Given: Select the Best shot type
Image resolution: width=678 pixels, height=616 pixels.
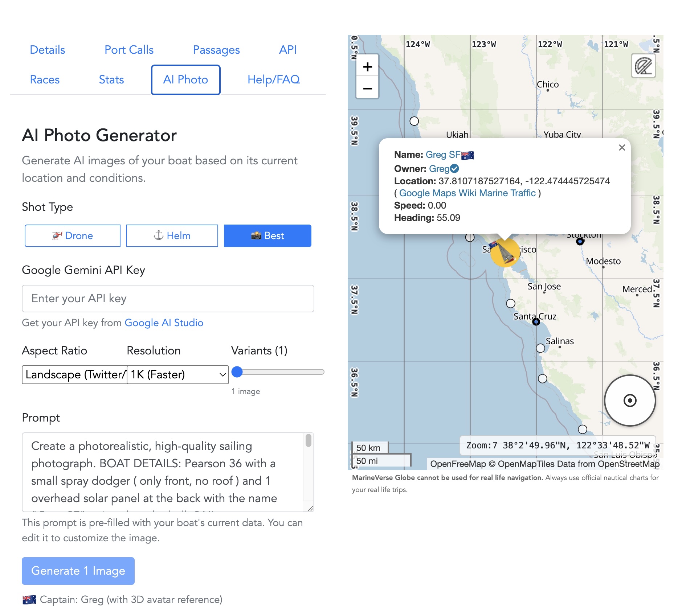Looking at the screenshot, I should (267, 236).
